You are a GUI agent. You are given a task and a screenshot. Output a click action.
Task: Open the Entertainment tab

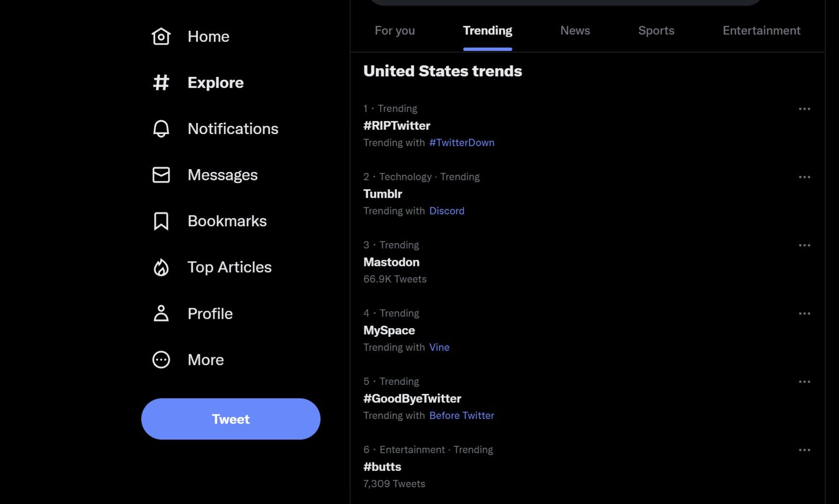(x=761, y=31)
